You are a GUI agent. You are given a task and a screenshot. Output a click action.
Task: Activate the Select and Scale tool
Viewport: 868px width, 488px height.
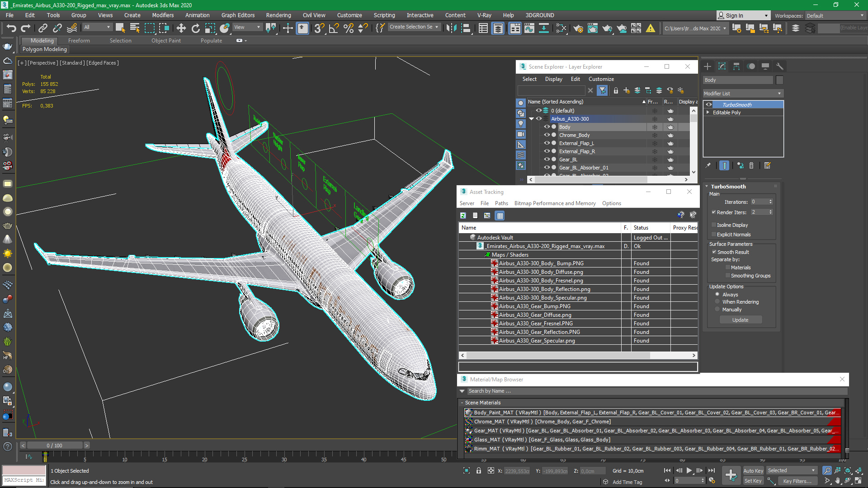pos(210,28)
